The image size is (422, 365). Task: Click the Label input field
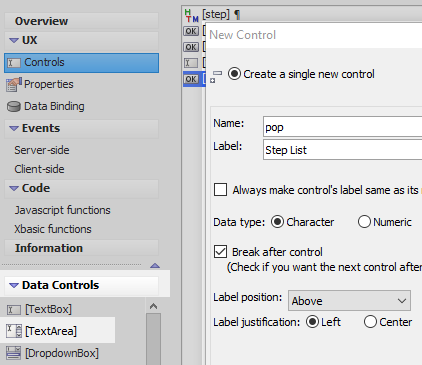click(x=342, y=150)
